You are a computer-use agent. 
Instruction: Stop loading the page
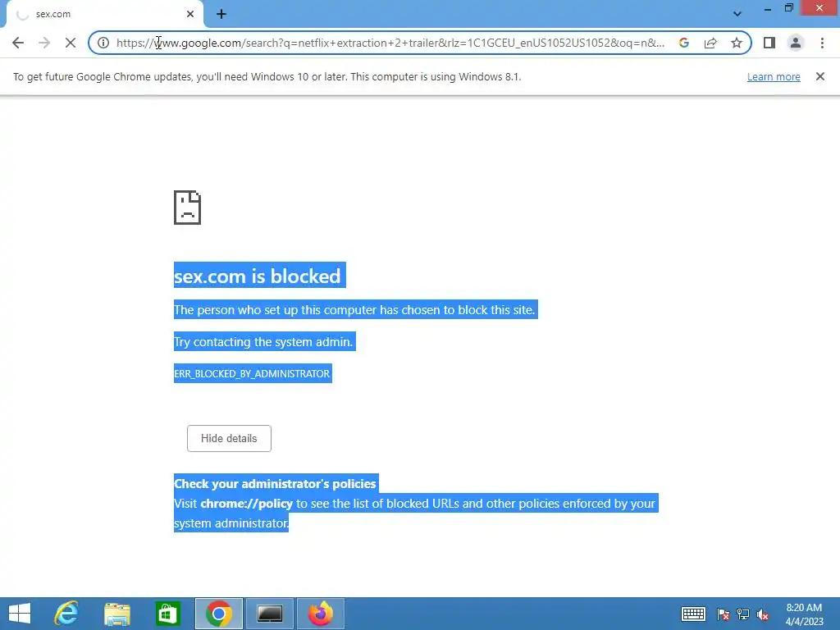(71, 43)
